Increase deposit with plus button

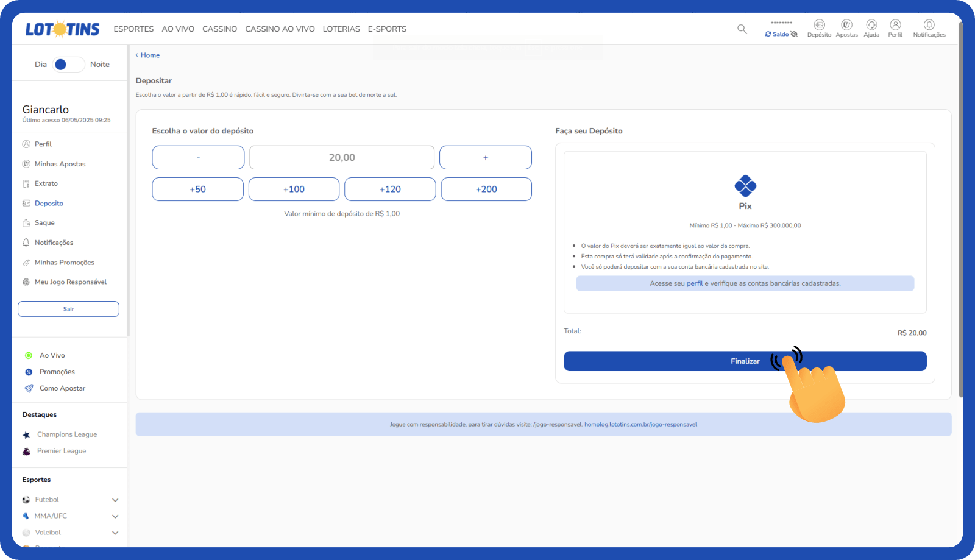[x=486, y=157]
